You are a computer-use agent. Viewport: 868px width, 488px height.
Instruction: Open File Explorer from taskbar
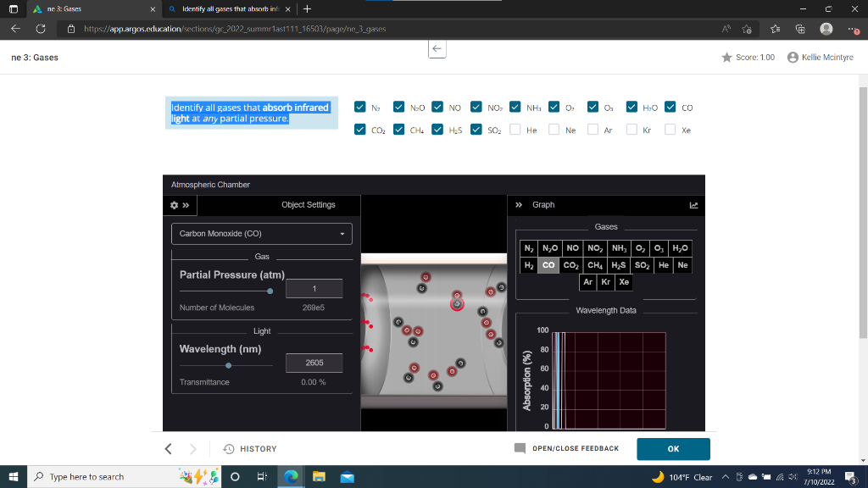tap(319, 476)
